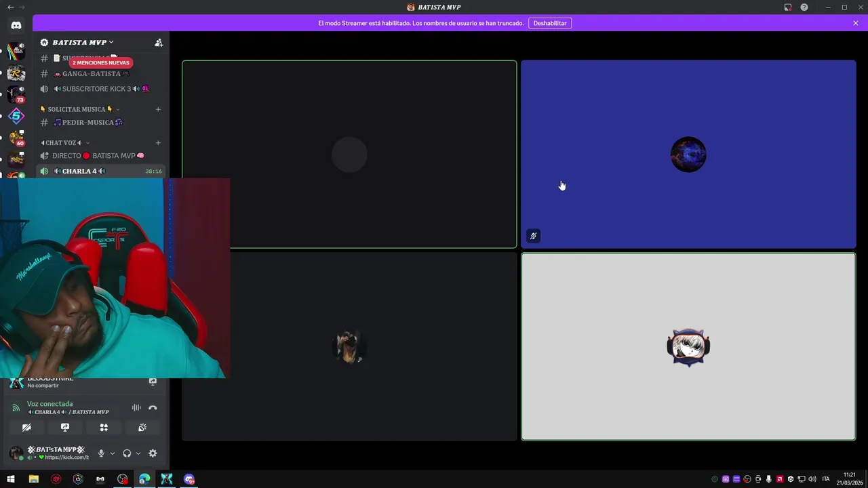
Task: Open the server with the 73 badge
Action: 16,95
